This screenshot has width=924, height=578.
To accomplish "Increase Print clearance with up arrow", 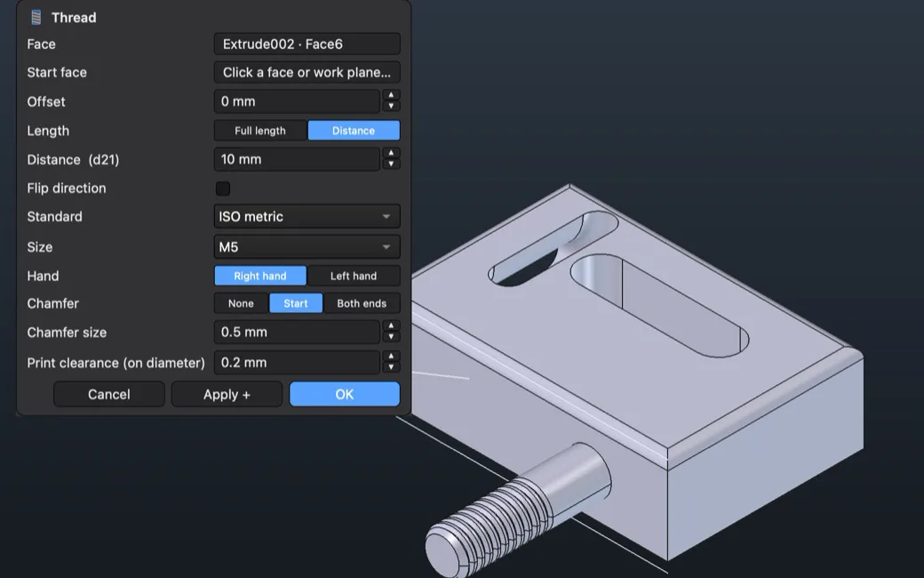I will click(391, 357).
